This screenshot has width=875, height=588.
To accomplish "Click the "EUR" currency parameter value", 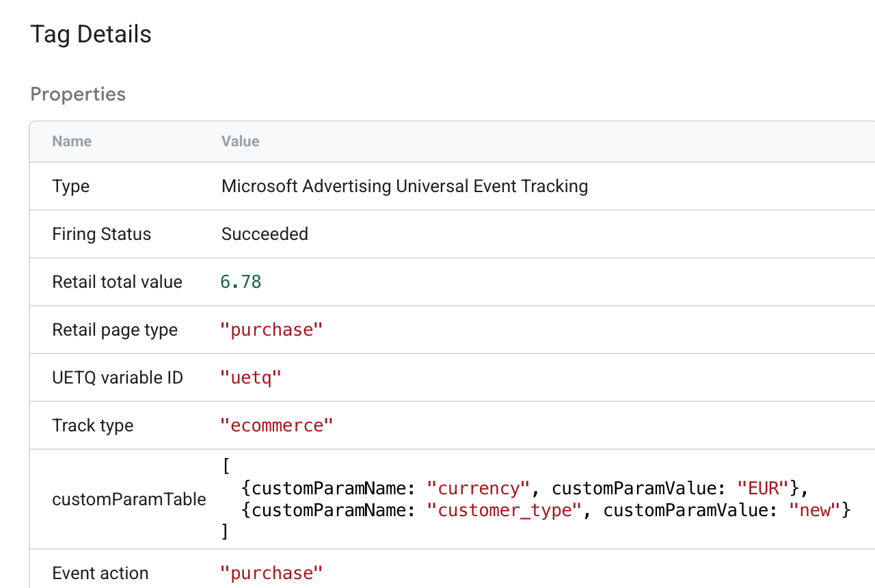I will [764, 488].
